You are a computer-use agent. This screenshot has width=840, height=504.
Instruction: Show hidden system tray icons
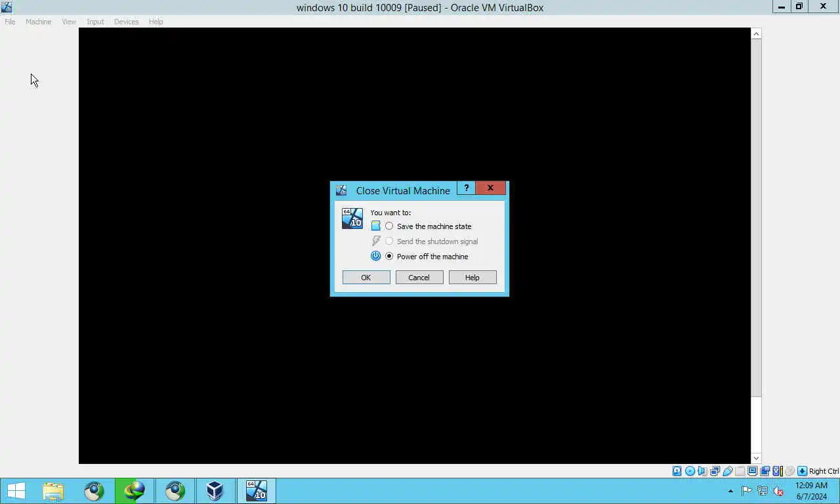coord(730,491)
